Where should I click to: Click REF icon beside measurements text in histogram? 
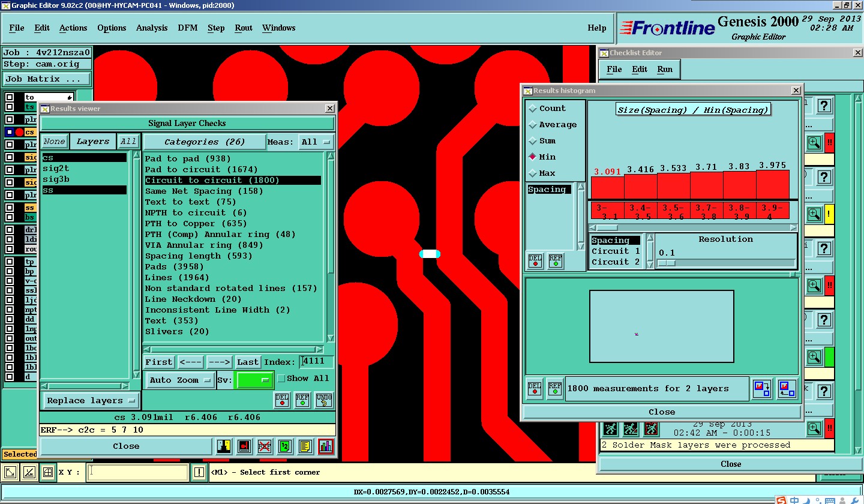(555, 388)
